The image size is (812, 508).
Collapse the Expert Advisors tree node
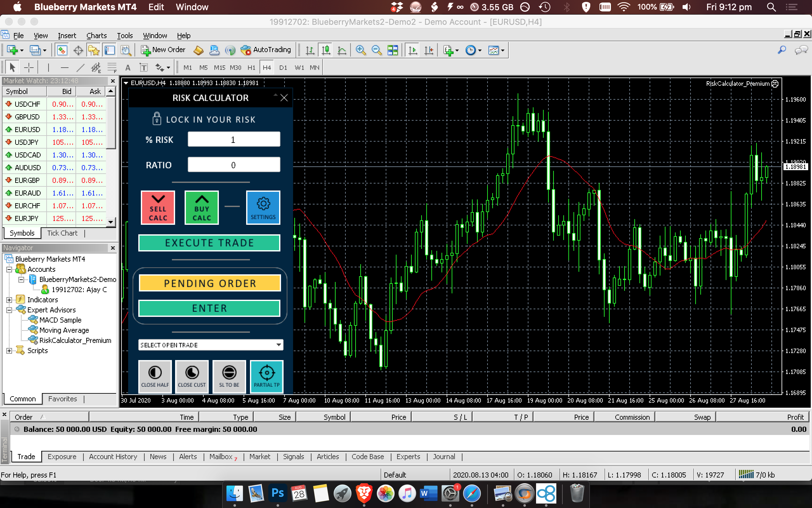tap(10, 310)
